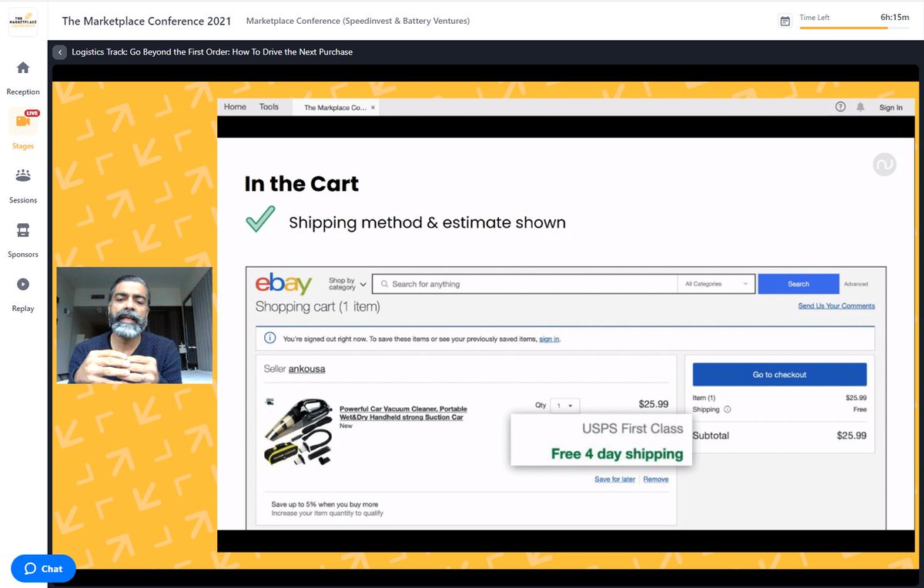Screen dimensions: 924x588
Task: Click the speaker webcam video
Action: pos(134,326)
